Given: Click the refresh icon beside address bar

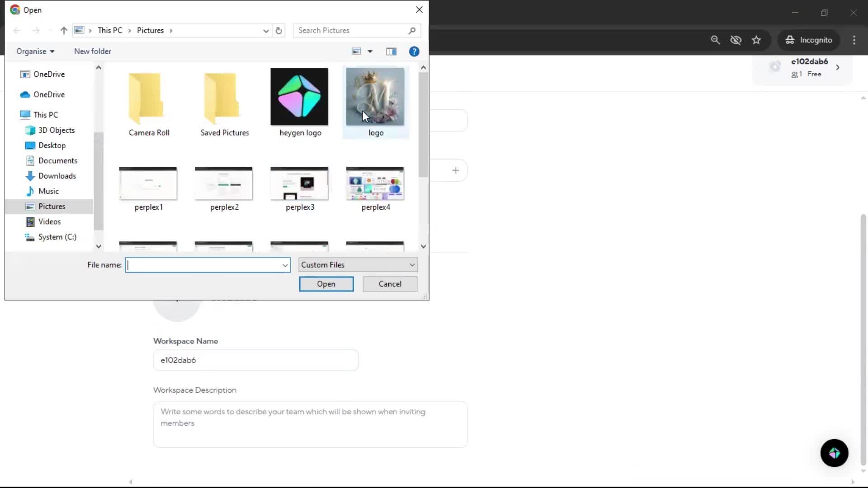Looking at the screenshot, I should (x=279, y=31).
